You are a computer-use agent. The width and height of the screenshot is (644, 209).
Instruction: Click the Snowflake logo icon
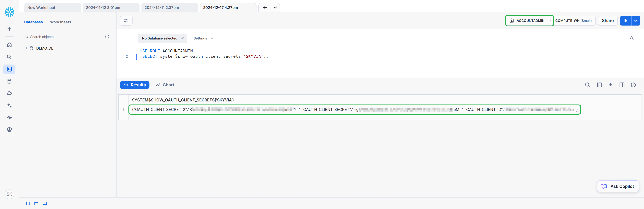9,12
